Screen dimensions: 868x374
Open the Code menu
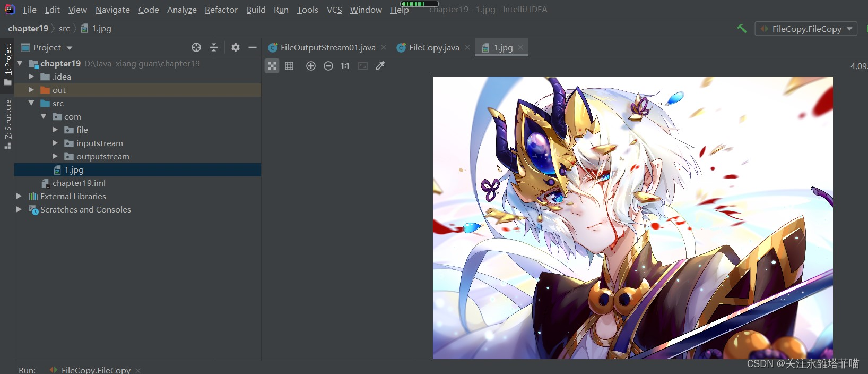click(x=149, y=10)
